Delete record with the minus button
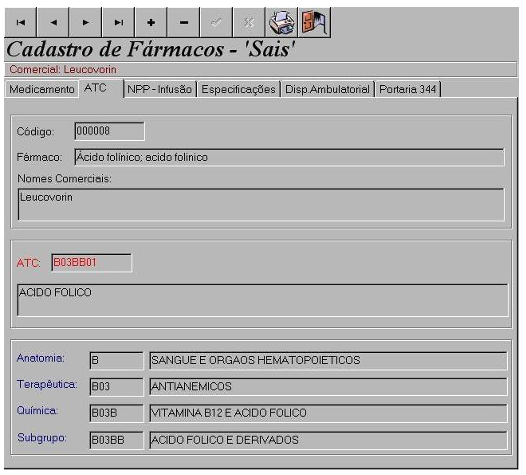The image size is (526, 475). (x=183, y=22)
